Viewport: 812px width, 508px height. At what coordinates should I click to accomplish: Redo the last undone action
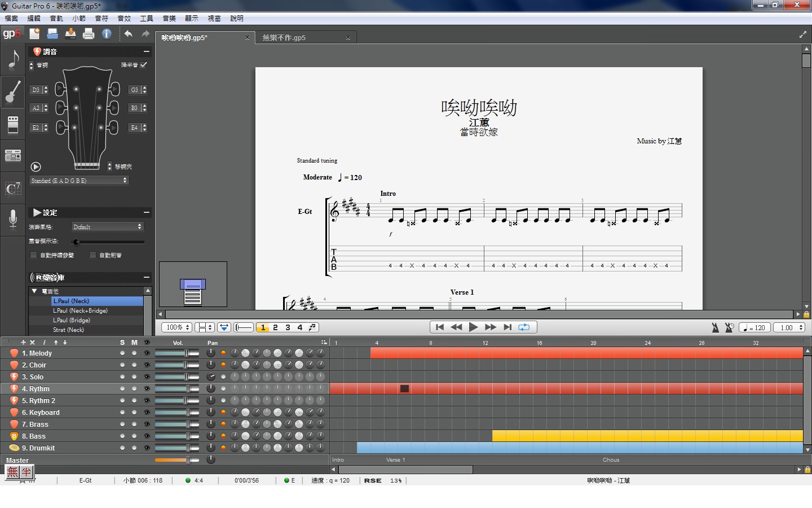145,34
